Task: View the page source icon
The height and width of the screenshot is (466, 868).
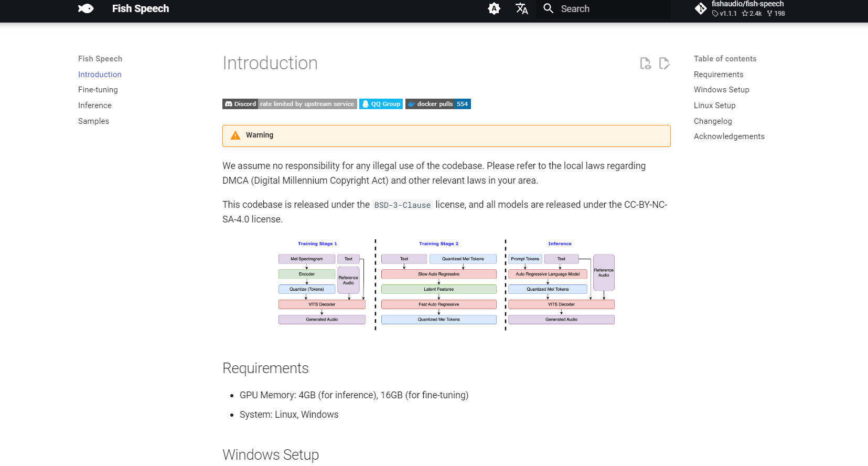Action: click(x=645, y=63)
